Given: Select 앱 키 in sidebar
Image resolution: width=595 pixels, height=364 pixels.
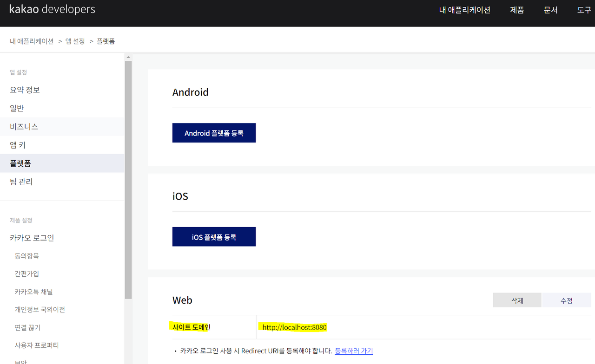Looking at the screenshot, I should [x=62, y=145].
